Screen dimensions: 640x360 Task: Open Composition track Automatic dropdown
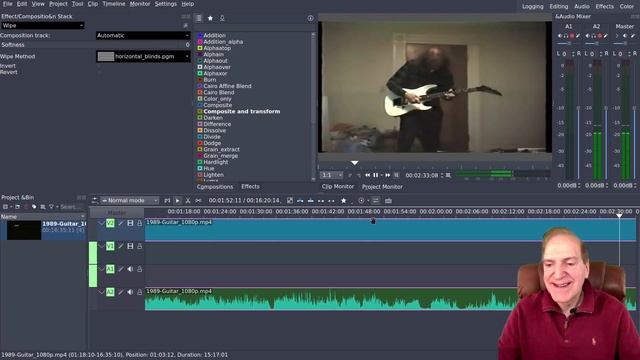(x=143, y=36)
